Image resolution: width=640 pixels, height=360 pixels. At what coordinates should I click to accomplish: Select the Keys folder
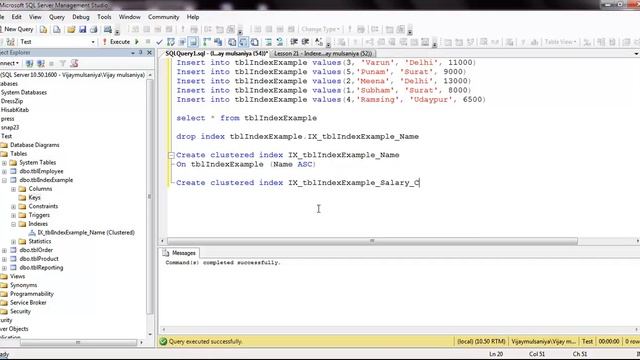tap(34, 198)
